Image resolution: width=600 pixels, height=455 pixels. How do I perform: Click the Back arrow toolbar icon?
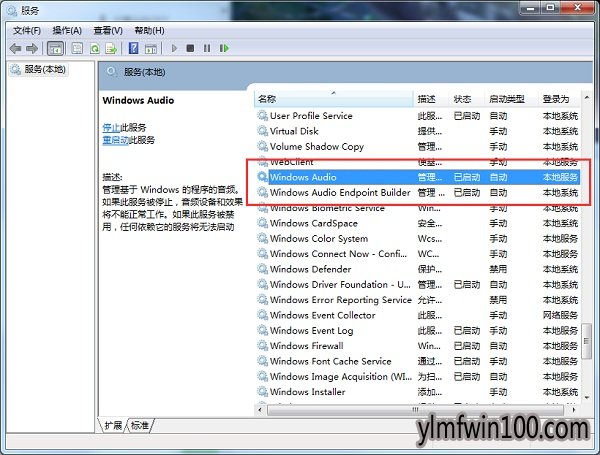16,49
